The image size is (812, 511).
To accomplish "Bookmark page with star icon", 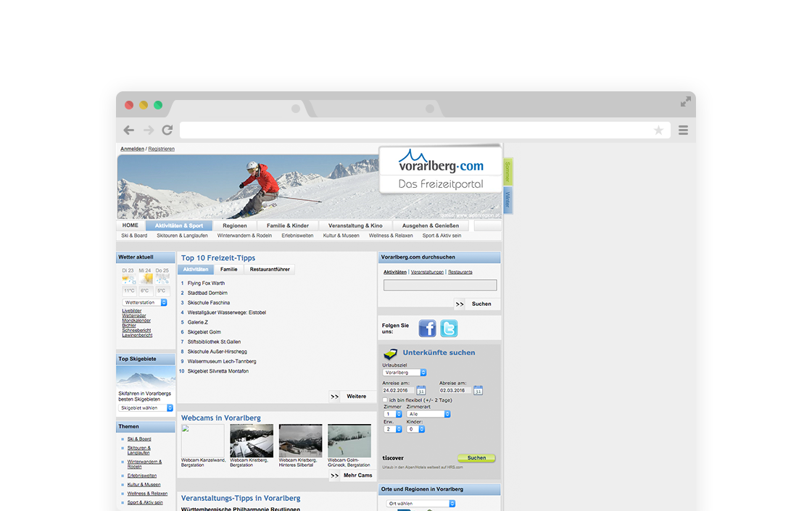I will [x=658, y=130].
